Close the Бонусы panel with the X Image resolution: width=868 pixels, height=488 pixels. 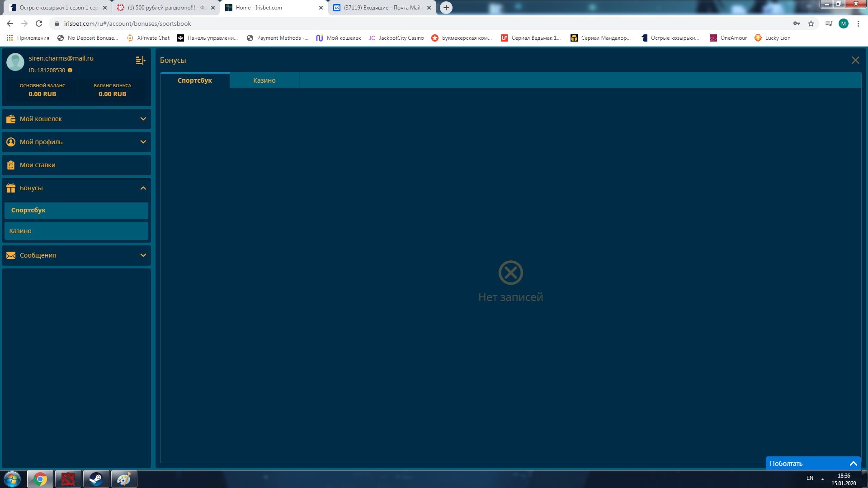coord(855,60)
